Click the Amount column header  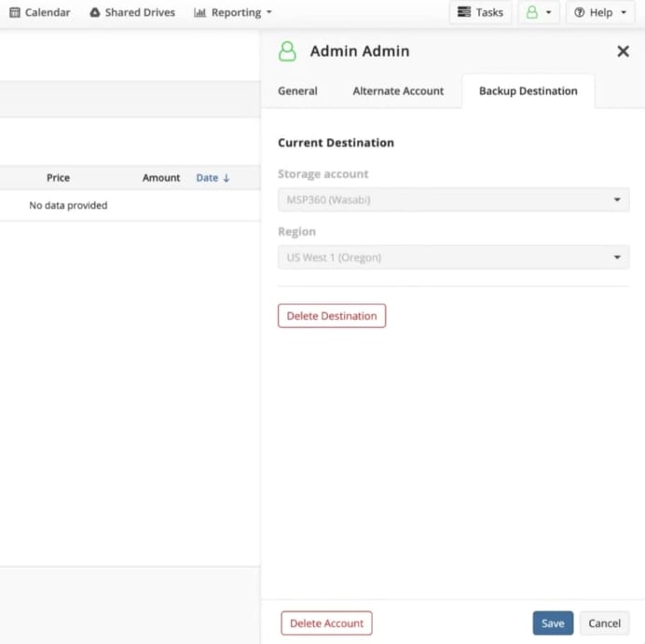point(161,178)
